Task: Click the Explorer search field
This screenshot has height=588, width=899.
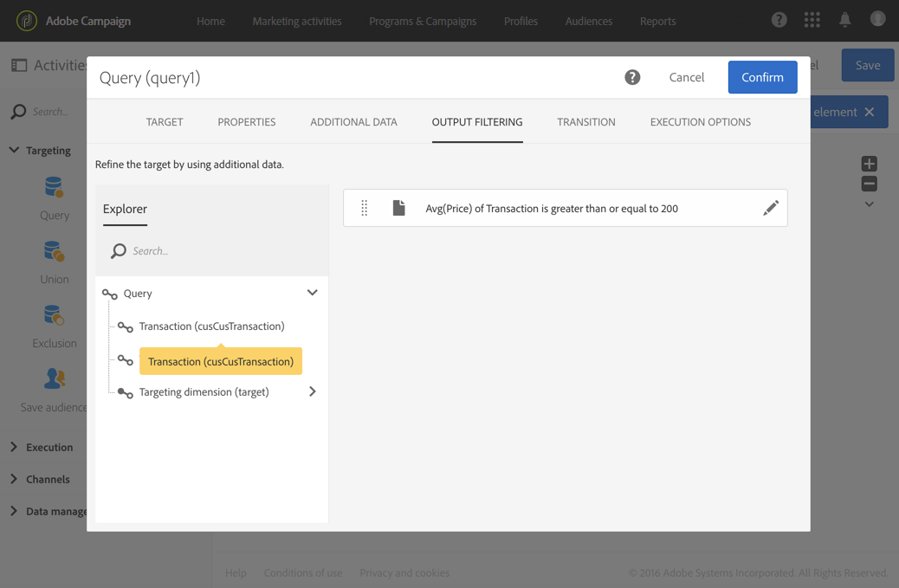Action: pyautogui.click(x=221, y=251)
